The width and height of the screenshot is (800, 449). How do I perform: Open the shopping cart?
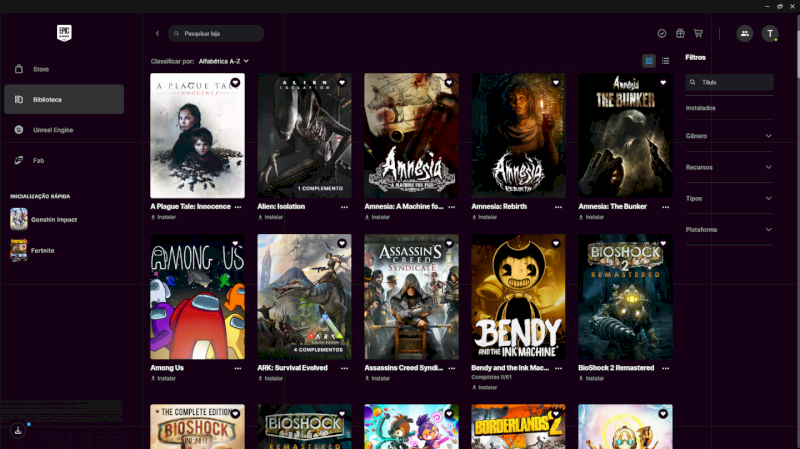(x=698, y=33)
